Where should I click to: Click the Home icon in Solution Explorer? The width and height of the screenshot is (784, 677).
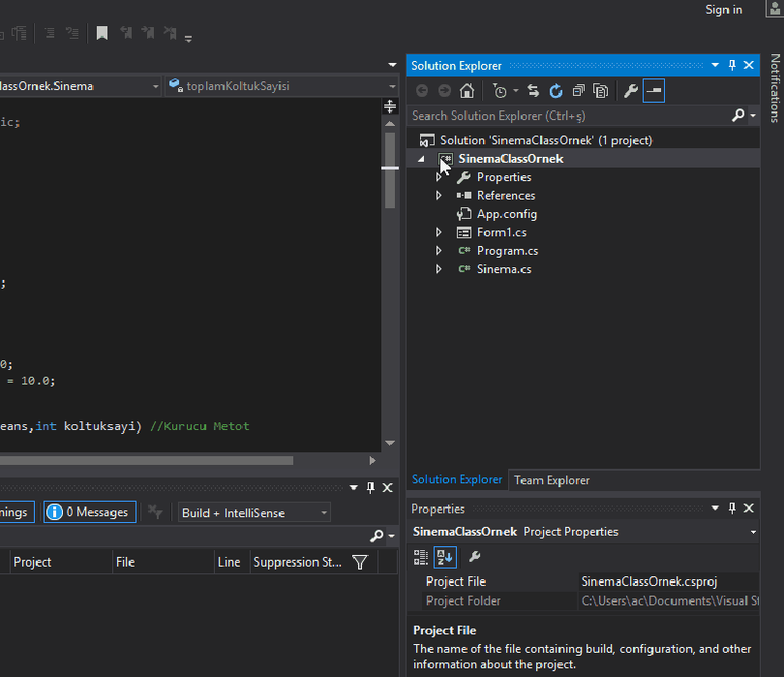pyautogui.click(x=467, y=91)
